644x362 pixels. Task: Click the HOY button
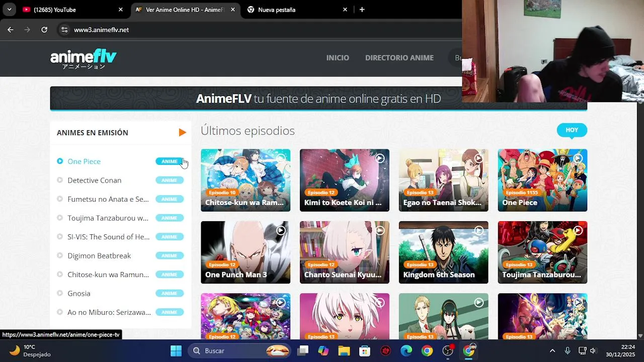[x=572, y=130]
